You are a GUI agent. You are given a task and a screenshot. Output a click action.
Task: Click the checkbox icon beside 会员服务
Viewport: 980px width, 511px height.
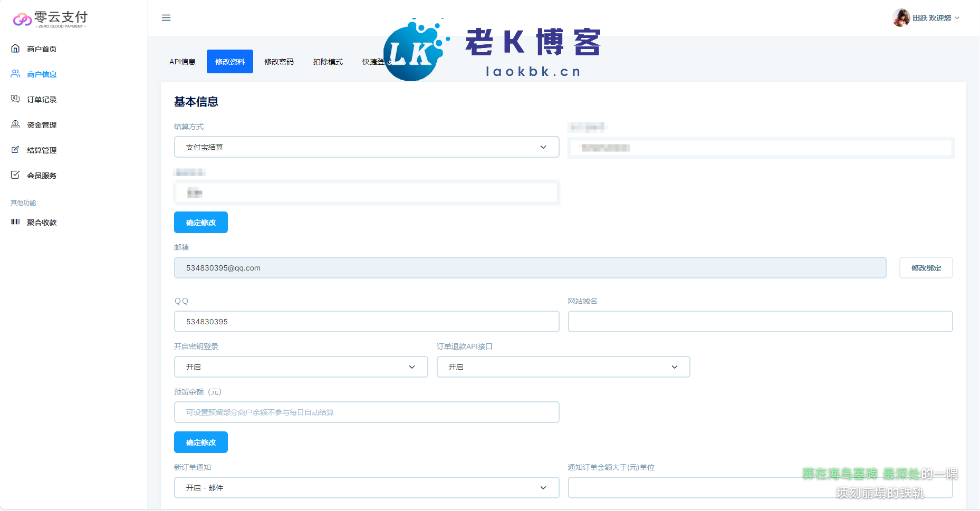[x=15, y=175]
